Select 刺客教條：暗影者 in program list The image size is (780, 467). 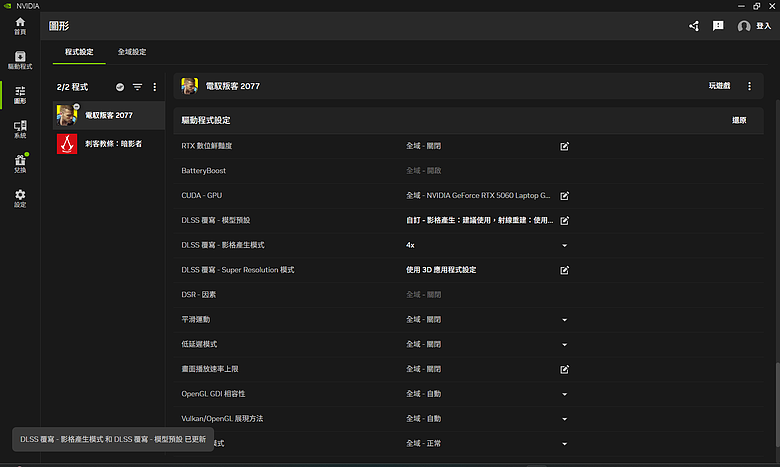[x=109, y=144]
